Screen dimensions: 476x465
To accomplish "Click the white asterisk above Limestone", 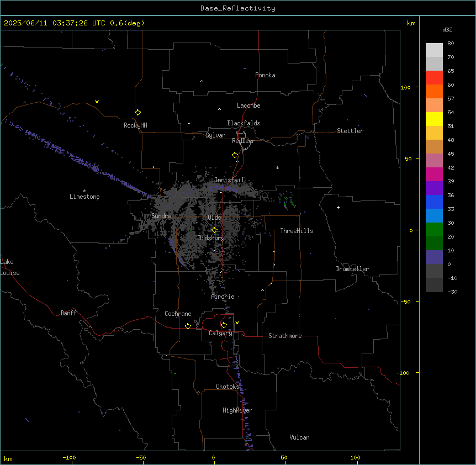I will coord(84,191).
